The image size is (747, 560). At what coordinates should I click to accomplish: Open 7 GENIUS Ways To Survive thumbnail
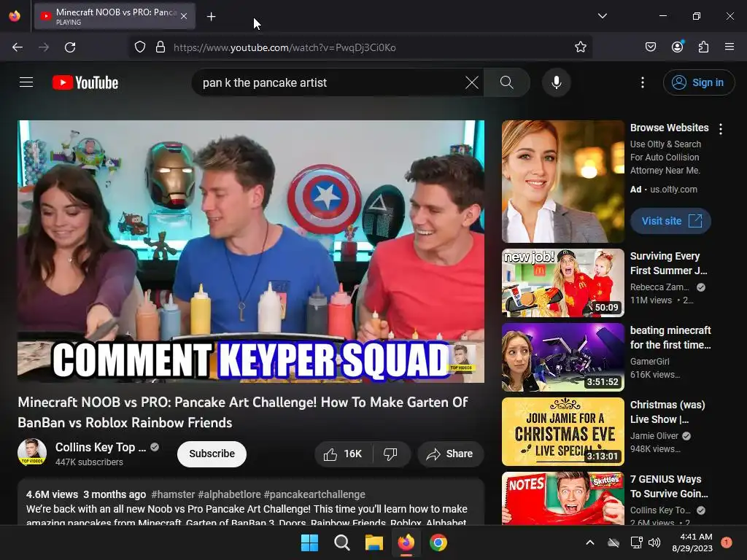pyautogui.click(x=563, y=498)
